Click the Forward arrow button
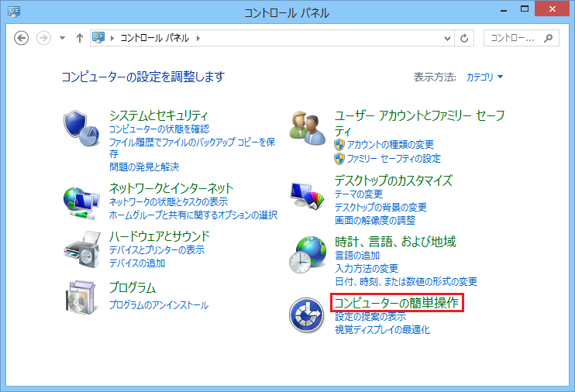 click(x=43, y=38)
